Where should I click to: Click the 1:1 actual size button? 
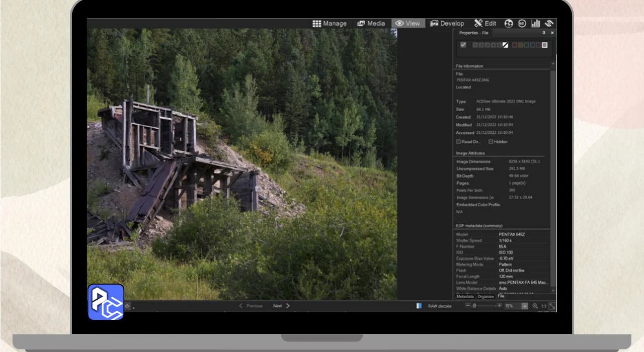(544, 306)
